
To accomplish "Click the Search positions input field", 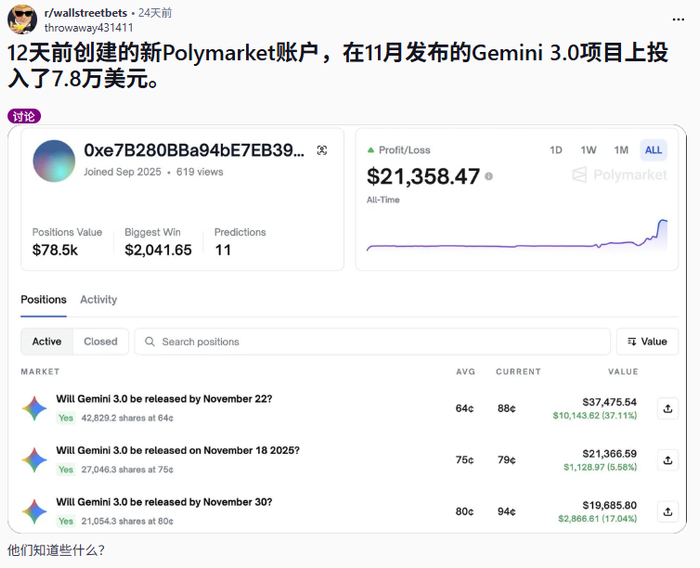I will coord(372,342).
